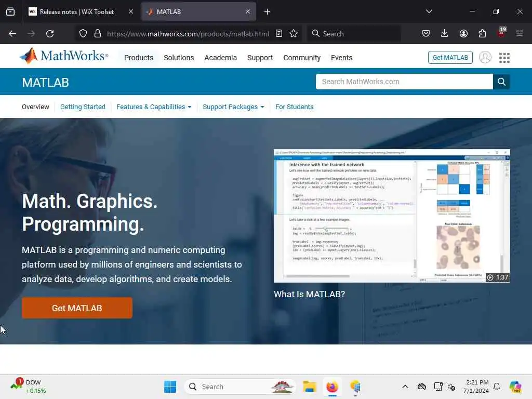Reload the current page
The height and width of the screenshot is (399, 532).
(50, 34)
